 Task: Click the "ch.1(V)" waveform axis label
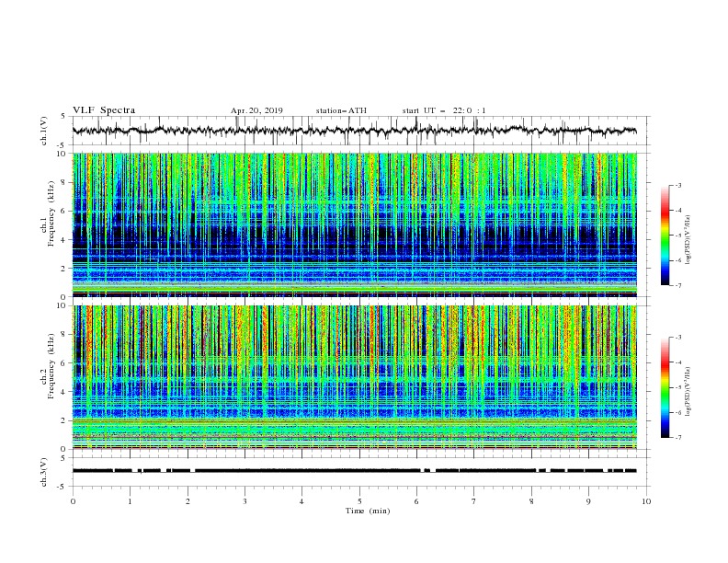tap(44, 131)
